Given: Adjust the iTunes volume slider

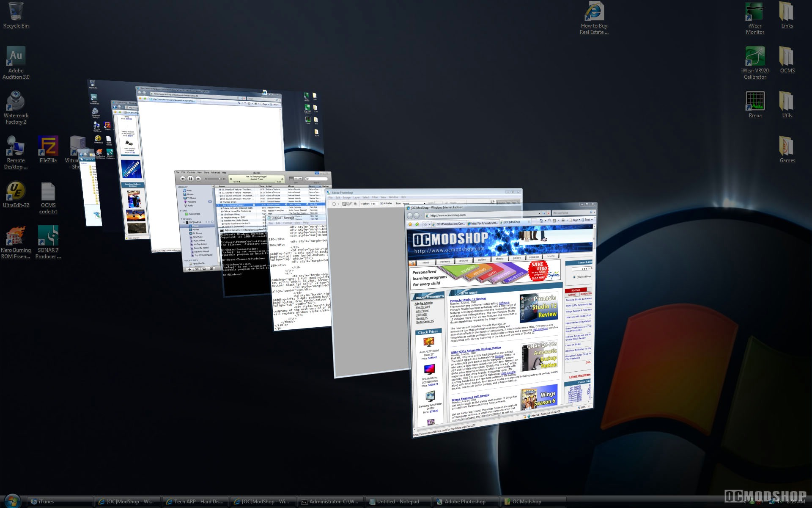Looking at the screenshot, I should [x=214, y=179].
